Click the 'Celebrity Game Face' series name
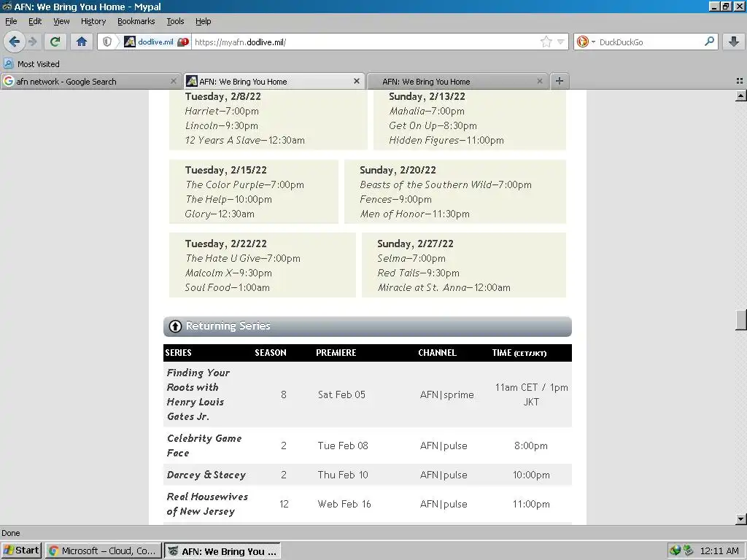747x560 pixels. (204, 446)
